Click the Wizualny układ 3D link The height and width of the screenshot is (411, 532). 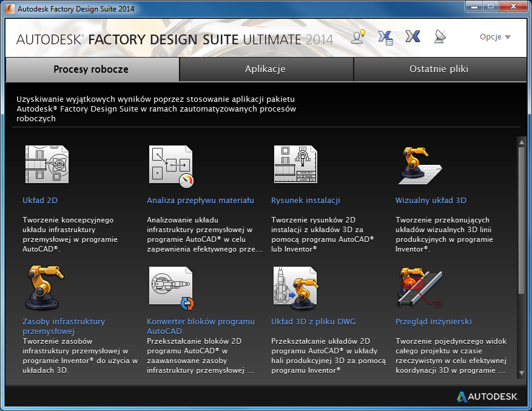431,201
